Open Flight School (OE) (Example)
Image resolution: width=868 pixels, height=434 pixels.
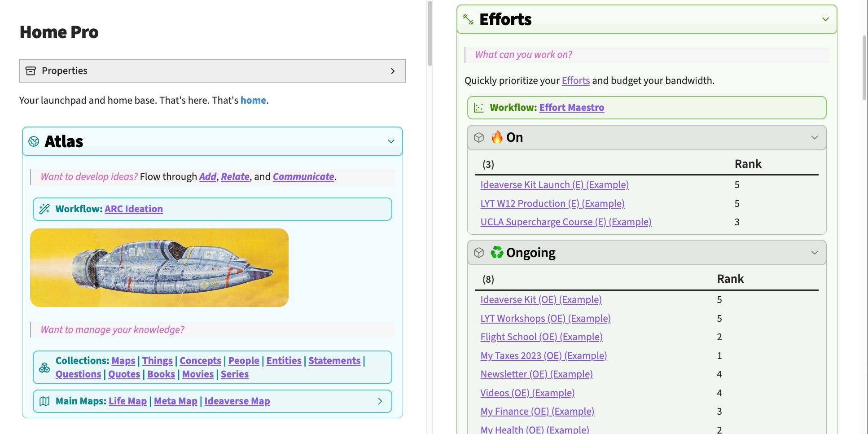[x=542, y=337]
